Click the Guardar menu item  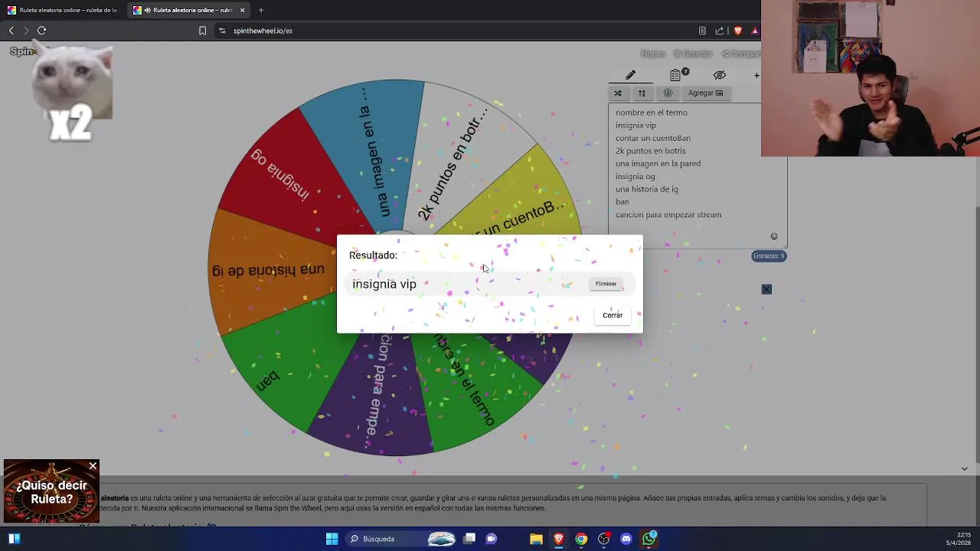(x=693, y=54)
